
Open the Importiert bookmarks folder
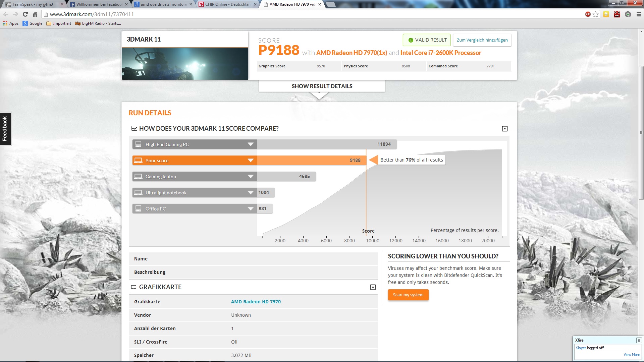59,23
